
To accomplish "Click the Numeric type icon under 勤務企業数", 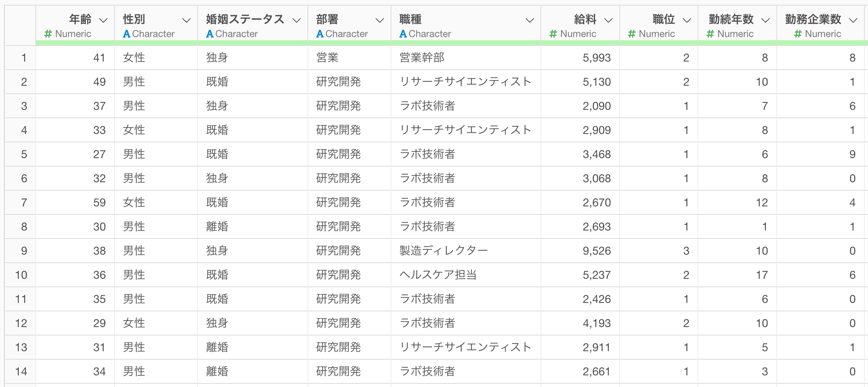I will (x=798, y=34).
